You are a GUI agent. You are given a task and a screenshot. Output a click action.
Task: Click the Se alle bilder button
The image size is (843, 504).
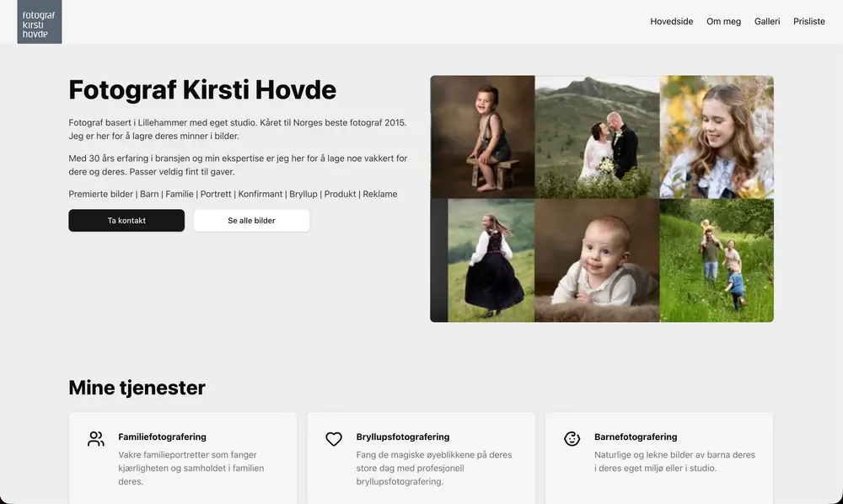(x=251, y=220)
